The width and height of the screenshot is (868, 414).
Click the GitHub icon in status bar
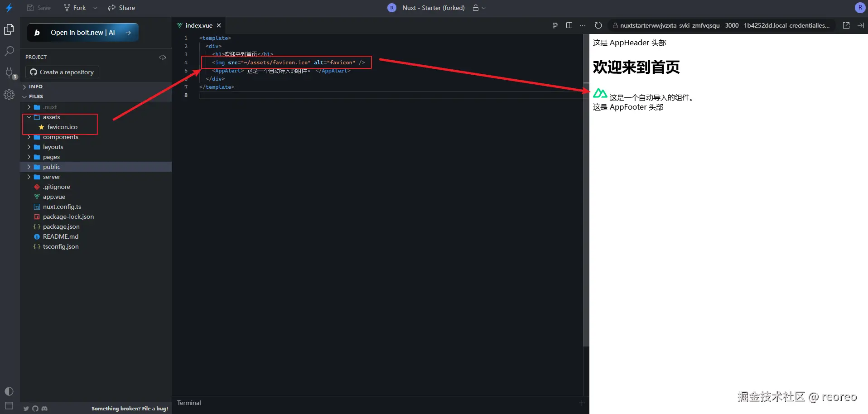[35, 409]
